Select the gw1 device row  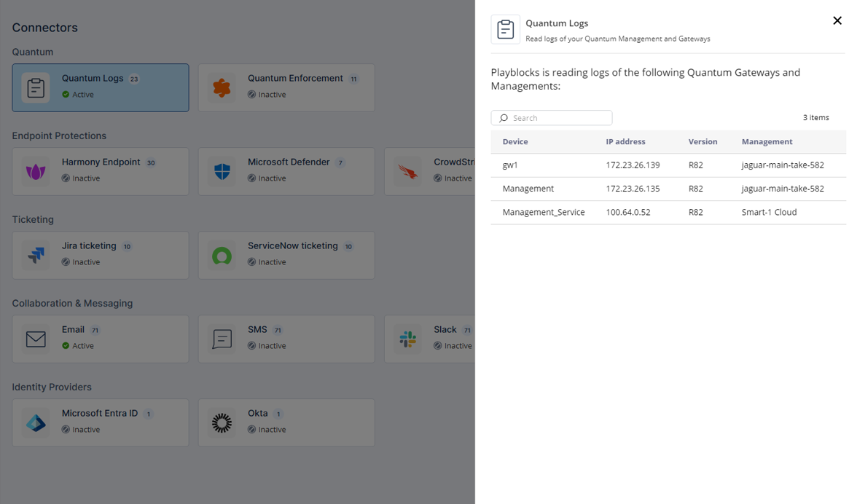(x=668, y=165)
